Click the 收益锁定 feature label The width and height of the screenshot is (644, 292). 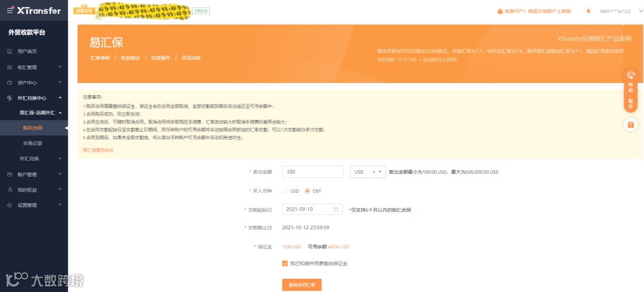(131, 58)
